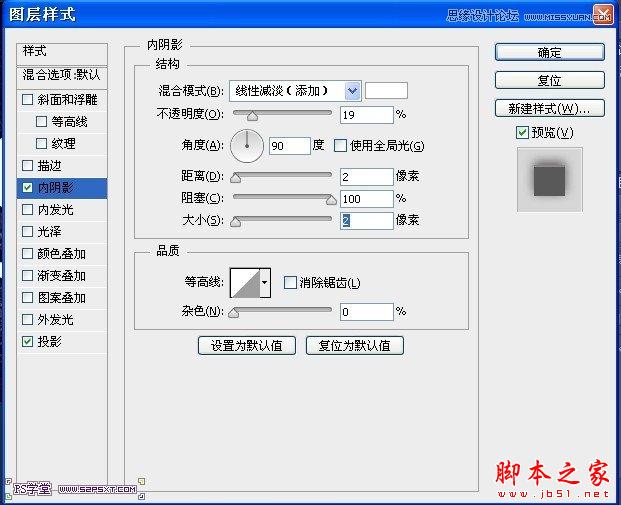Select the 渐变叠加 style entry label
This screenshot has height=505, width=621.
tap(61, 276)
